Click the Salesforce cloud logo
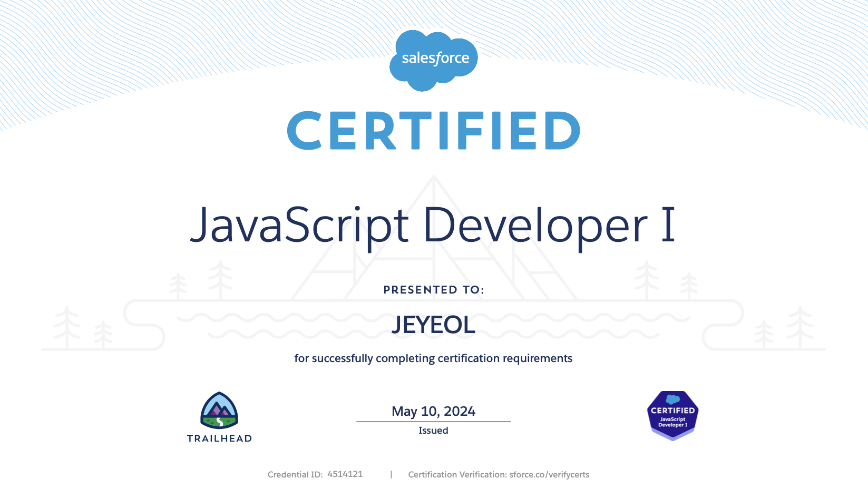The width and height of the screenshot is (868, 488). pyautogui.click(x=433, y=60)
